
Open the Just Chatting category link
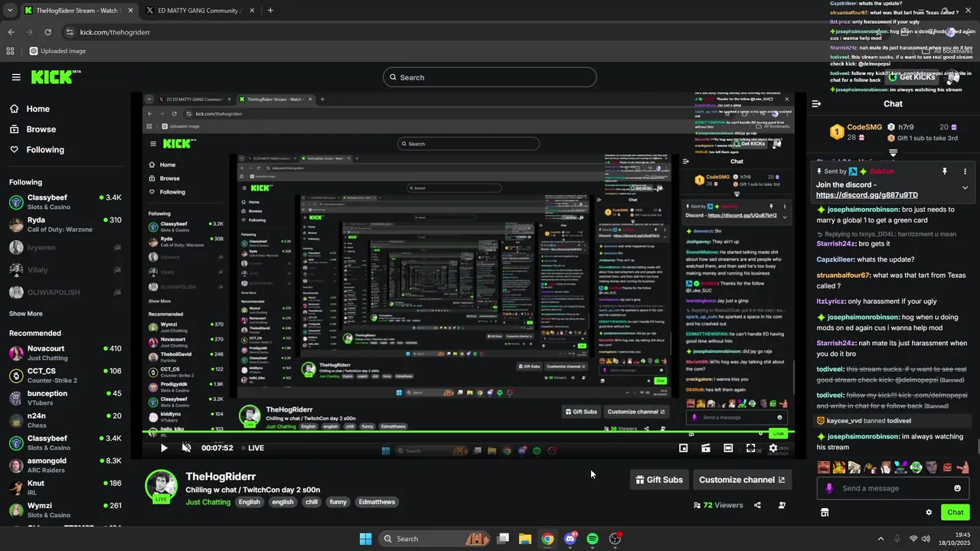click(207, 502)
